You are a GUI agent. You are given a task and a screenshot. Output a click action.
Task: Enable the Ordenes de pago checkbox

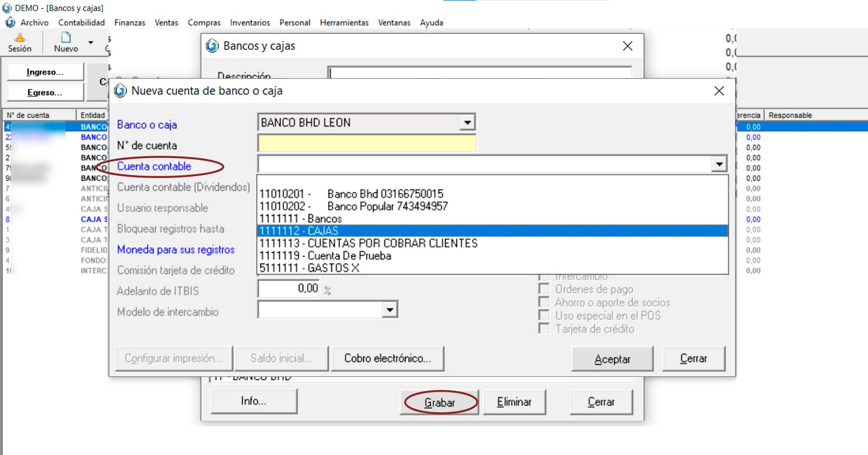(x=544, y=289)
